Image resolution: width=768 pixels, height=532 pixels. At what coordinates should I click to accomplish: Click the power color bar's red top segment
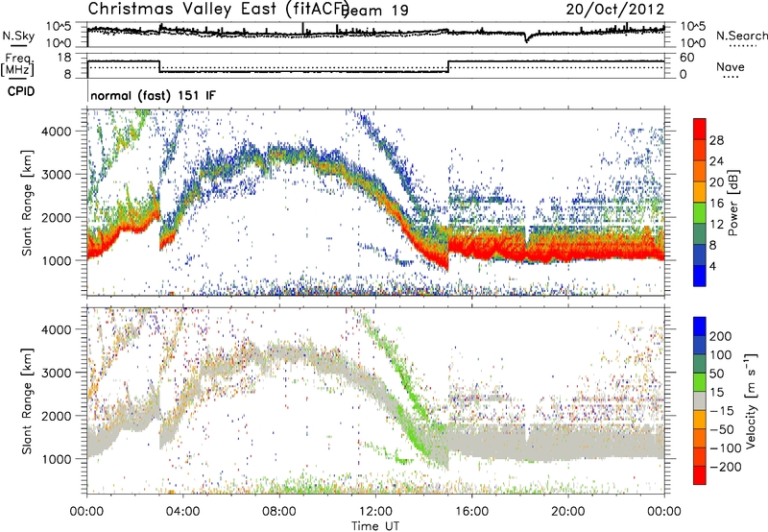pyautogui.click(x=700, y=129)
